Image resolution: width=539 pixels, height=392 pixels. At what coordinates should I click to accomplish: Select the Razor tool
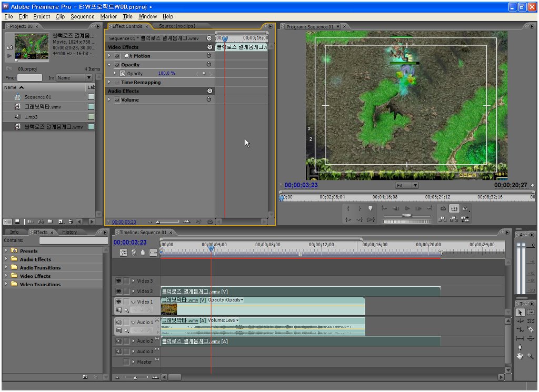click(x=530, y=329)
